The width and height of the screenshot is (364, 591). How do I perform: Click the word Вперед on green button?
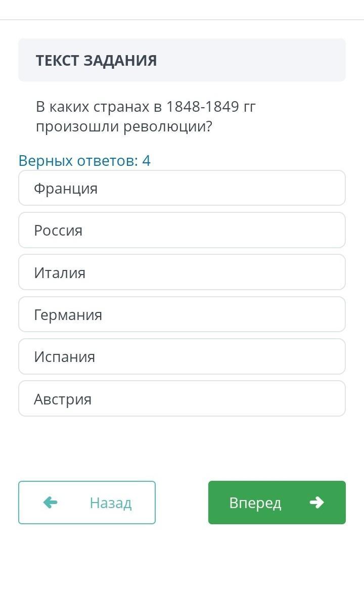[255, 503]
